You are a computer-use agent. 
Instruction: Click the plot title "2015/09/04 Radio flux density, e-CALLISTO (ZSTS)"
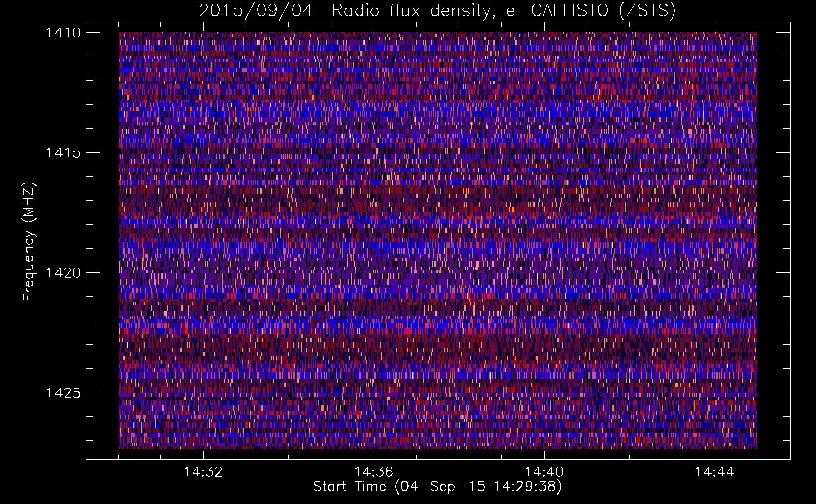tap(437, 11)
